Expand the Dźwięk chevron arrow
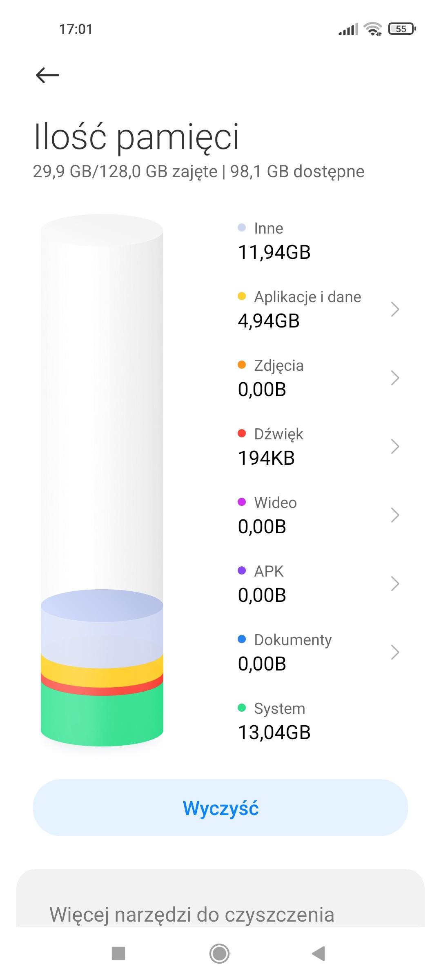This screenshot has width=441, height=980. click(394, 446)
